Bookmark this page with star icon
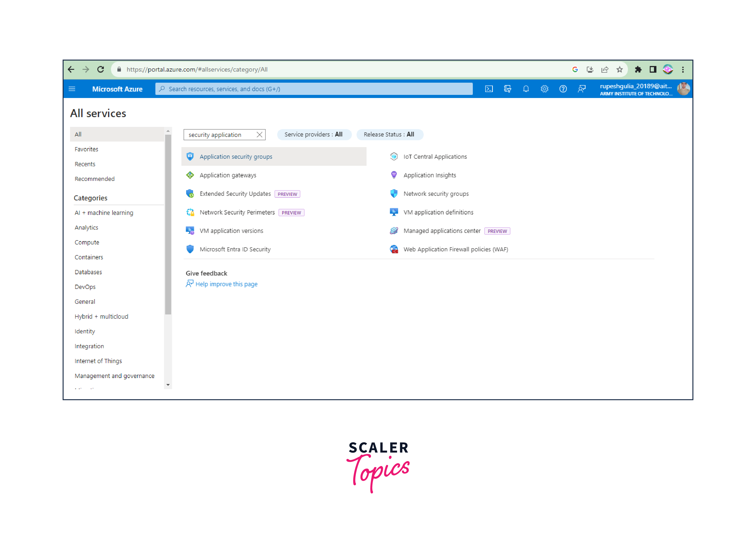This screenshot has width=756, height=536. tap(619, 69)
